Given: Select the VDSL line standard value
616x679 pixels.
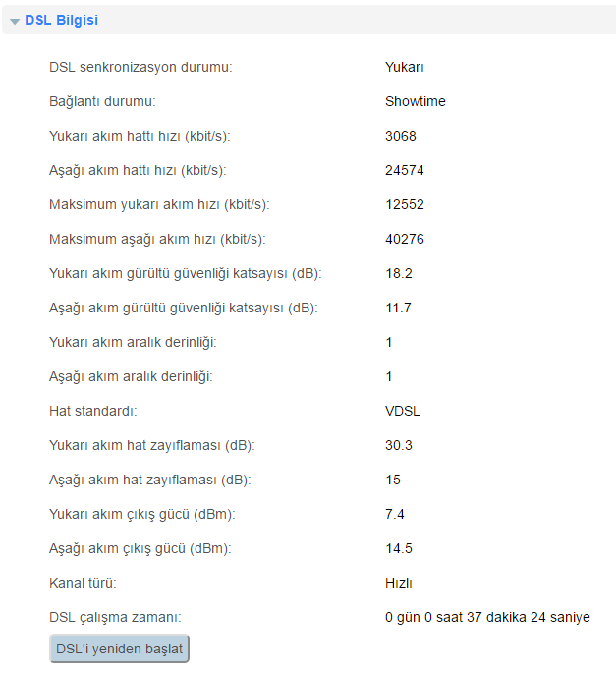Looking at the screenshot, I should [x=403, y=411].
